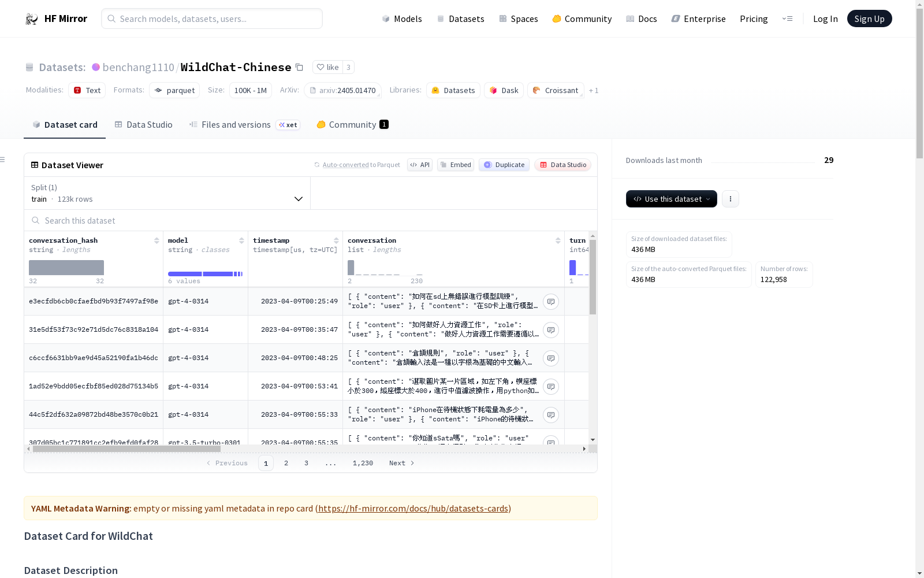Image resolution: width=924 pixels, height=578 pixels.
Task: Open conversation for row 44c5f2df632a09872bd48be3570c0b21
Action: (551, 415)
